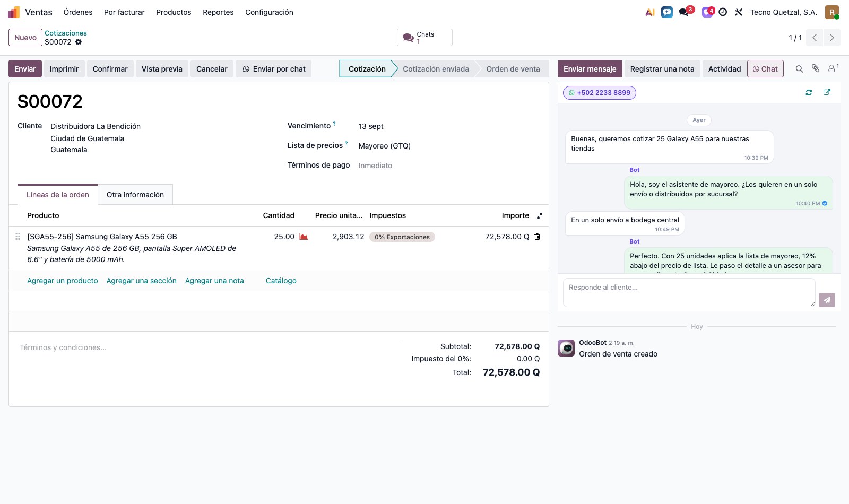Screen dimensions: 849x504
Task: Click Enviar mensaje in the chatter
Action: pyautogui.click(x=590, y=69)
